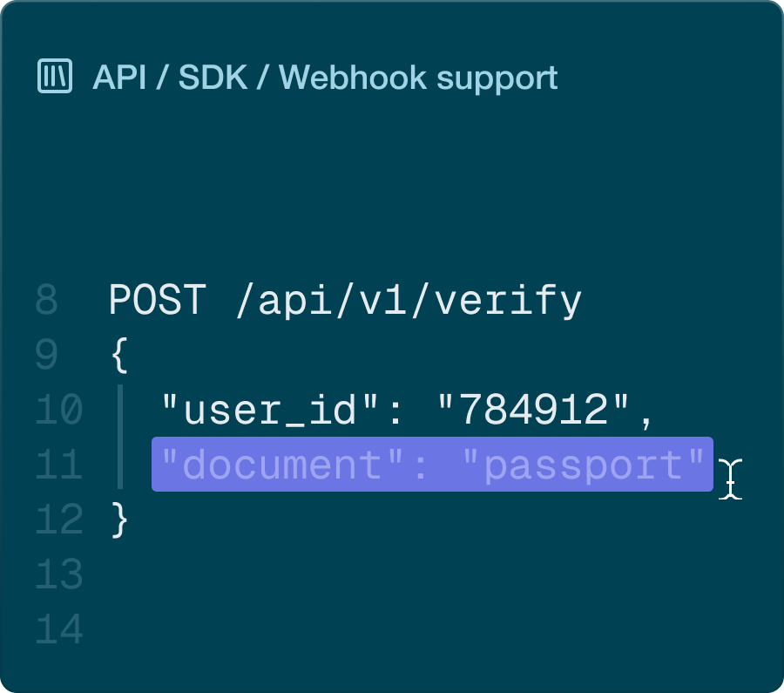
Task: Click the comma after "784912"
Action: coord(645,417)
